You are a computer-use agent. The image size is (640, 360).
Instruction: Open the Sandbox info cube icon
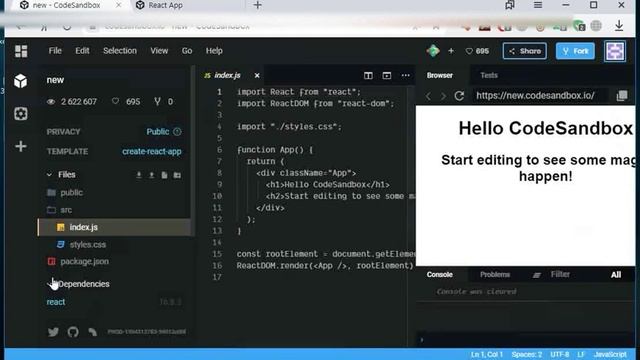[x=20, y=81]
